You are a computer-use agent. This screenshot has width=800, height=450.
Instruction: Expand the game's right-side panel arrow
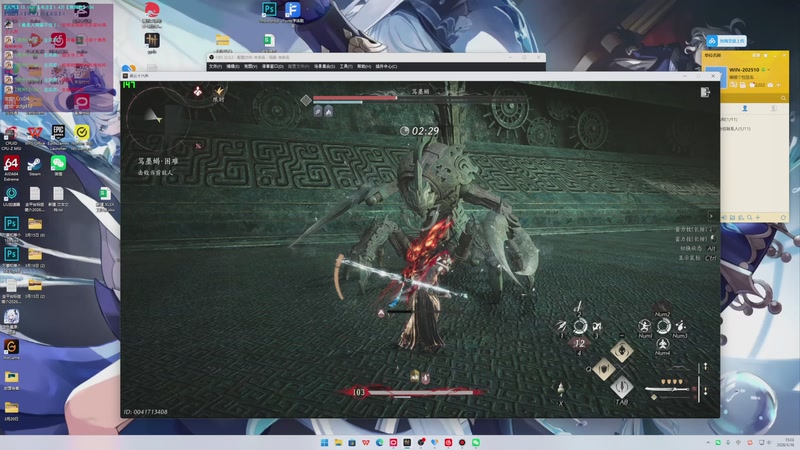(711, 216)
